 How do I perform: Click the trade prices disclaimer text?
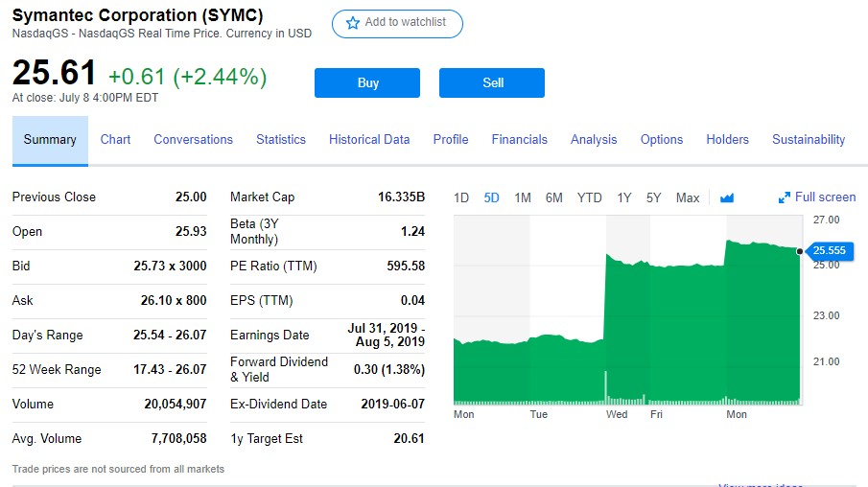118,469
